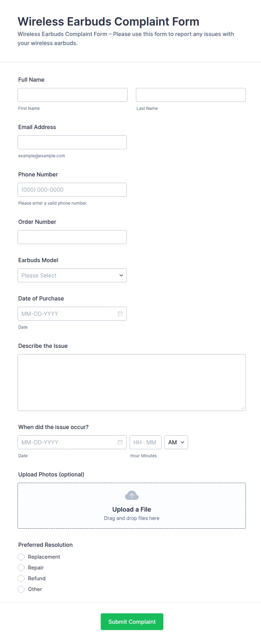Image resolution: width=261 pixels, height=644 pixels.
Task: Submit the complaint form
Action: 132,622
